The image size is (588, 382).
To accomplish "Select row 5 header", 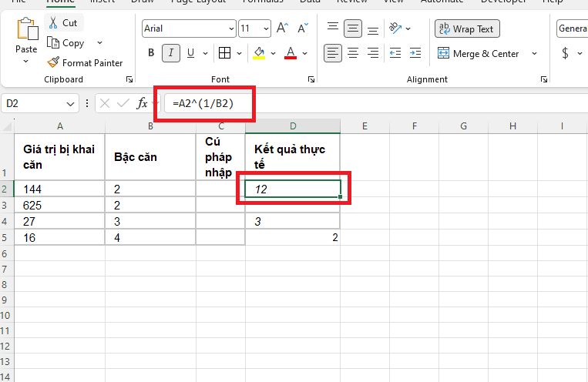I will click(x=7, y=237).
